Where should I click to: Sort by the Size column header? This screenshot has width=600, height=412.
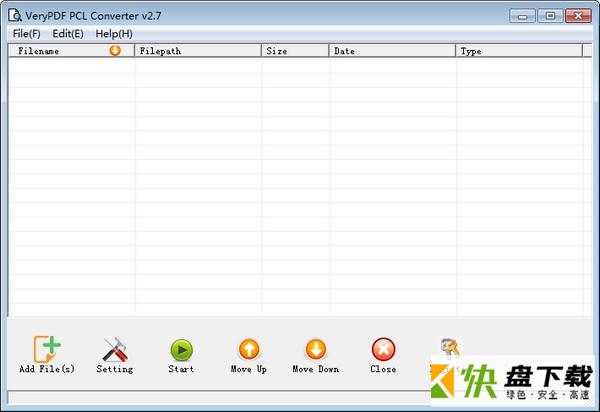[x=295, y=51]
